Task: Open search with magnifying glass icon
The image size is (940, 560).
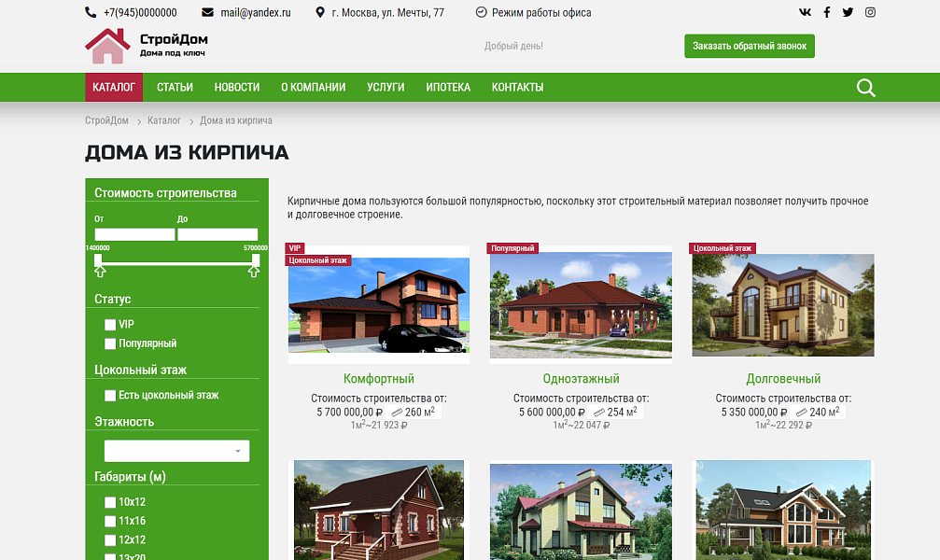Action: pyautogui.click(x=865, y=88)
